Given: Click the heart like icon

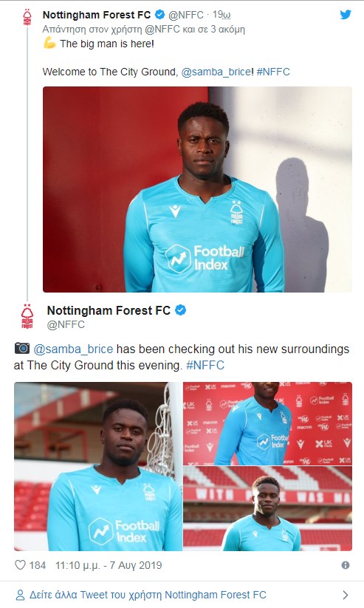Looking at the screenshot, I should click(x=20, y=565).
